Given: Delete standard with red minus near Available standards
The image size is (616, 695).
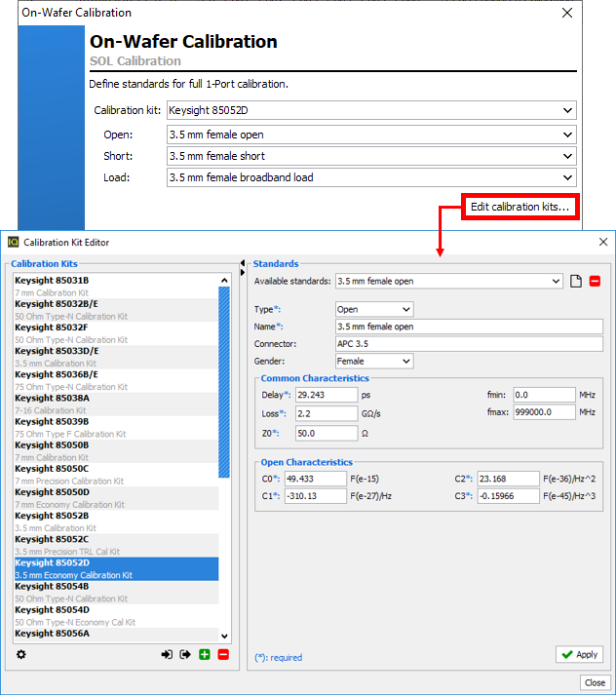Looking at the screenshot, I should [x=595, y=281].
